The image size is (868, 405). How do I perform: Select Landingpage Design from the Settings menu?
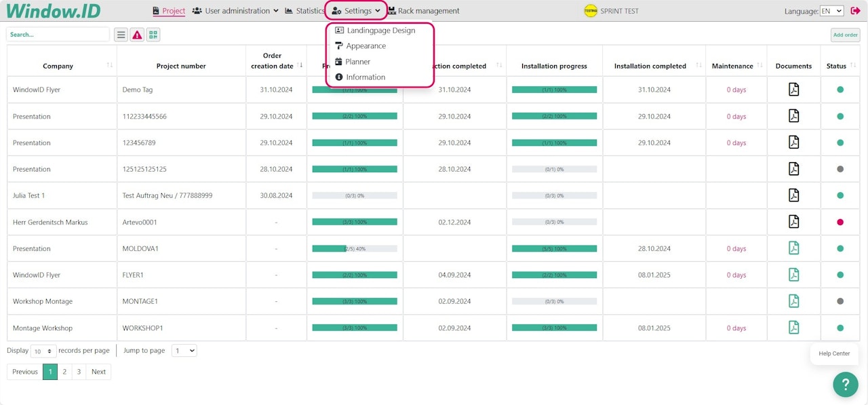pyautogui.click(x=380, y=31)
